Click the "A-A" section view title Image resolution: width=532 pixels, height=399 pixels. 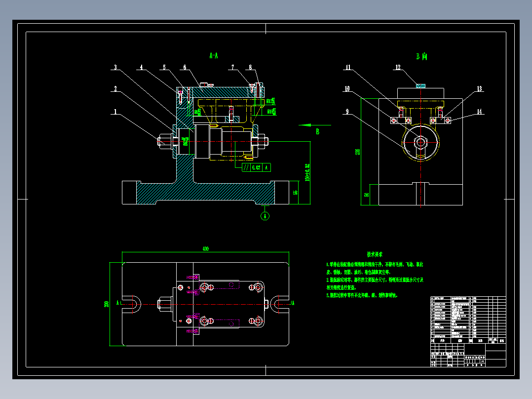point(213,55)
